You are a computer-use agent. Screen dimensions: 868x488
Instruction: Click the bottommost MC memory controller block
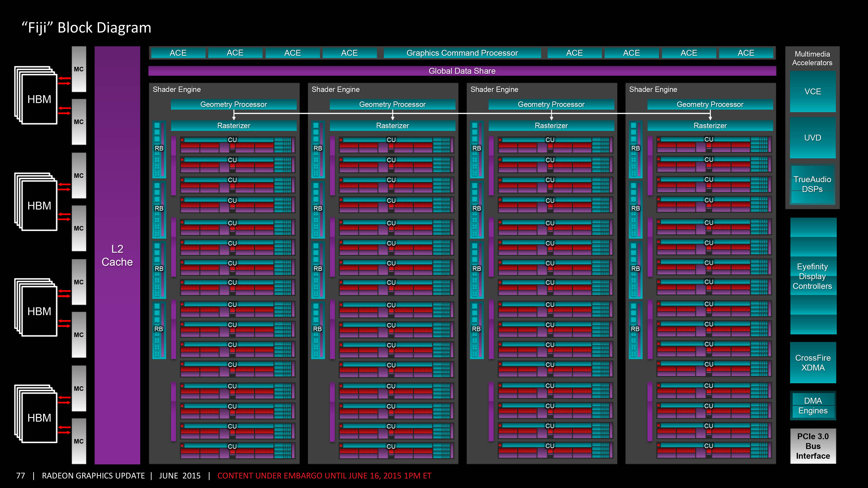point(79,441)
